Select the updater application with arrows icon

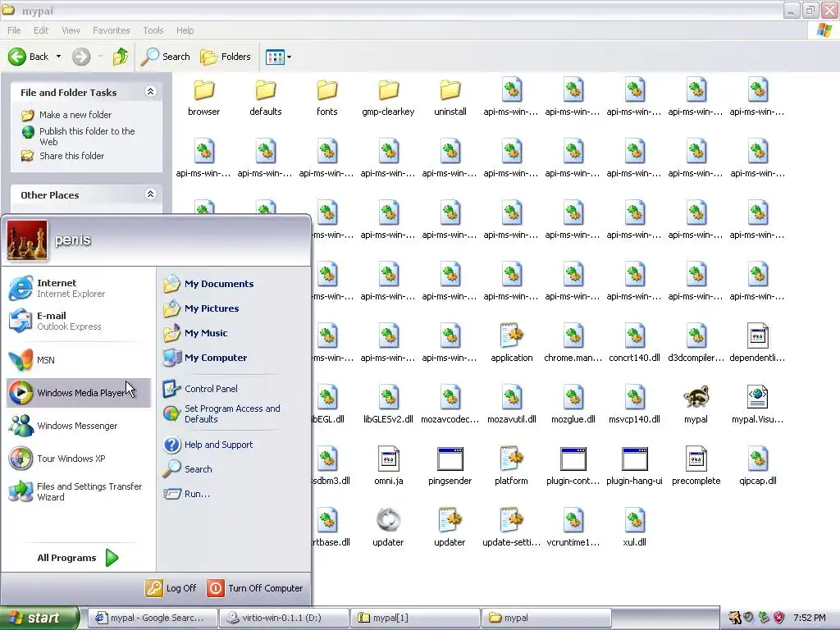click(x=388, y=528)
